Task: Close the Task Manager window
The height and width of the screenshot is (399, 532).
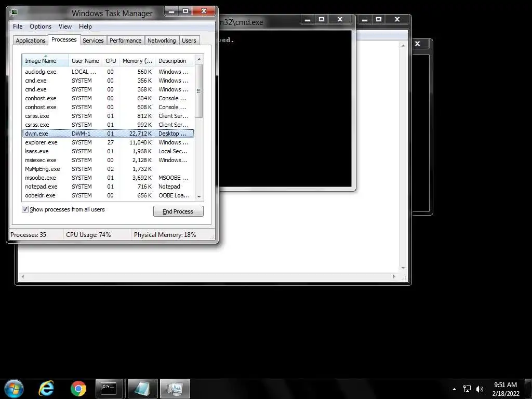Action: point(204,11)
